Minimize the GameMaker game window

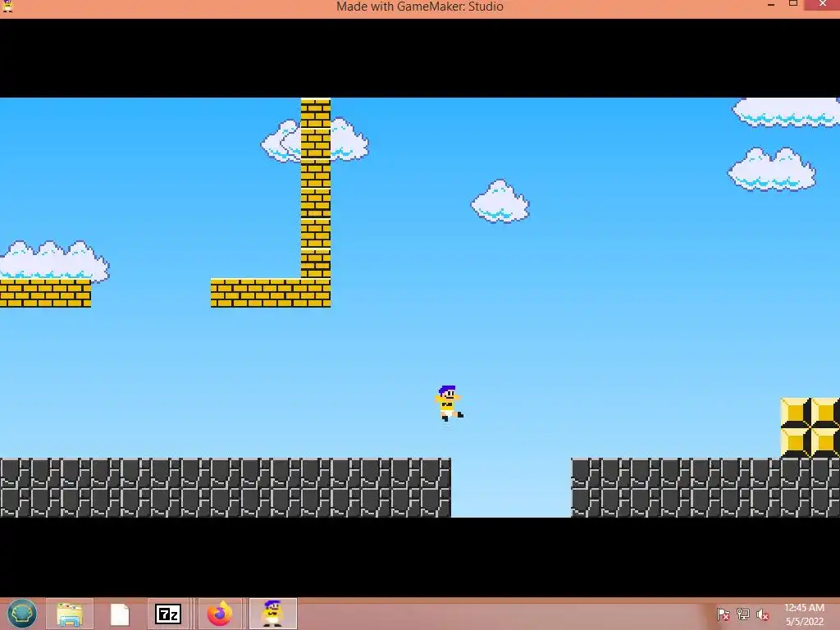pyautogui.click(x=771, y=6)
